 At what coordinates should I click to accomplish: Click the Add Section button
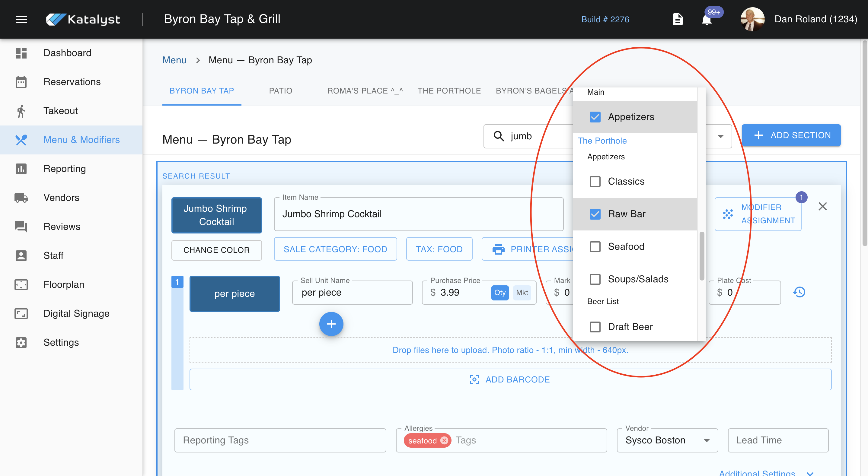[791, 135]
